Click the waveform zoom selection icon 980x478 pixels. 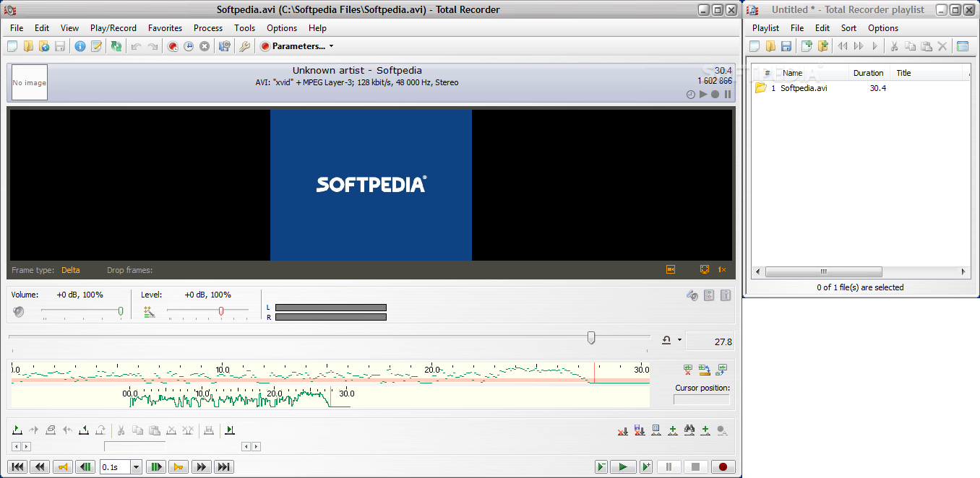(x=705, y=370)
